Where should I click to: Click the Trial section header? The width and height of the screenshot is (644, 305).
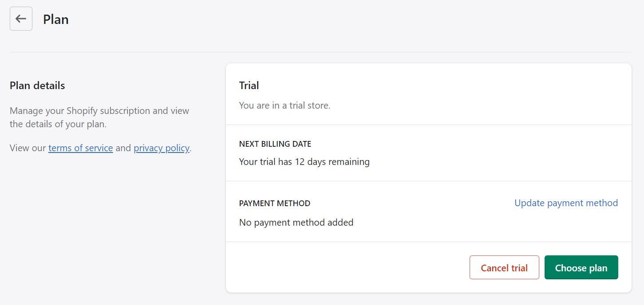(249, 85)
